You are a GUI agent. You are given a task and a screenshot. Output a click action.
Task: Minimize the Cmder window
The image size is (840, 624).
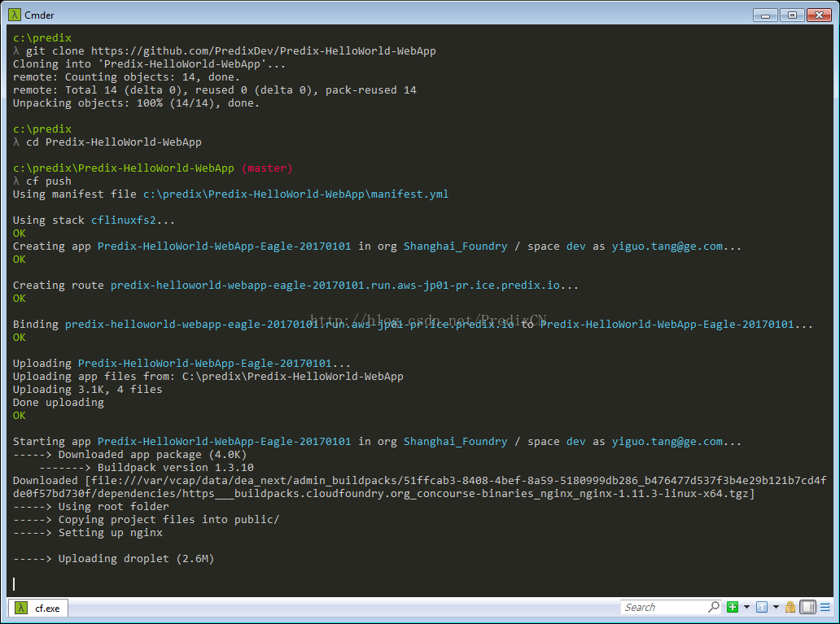pos(765,15)
